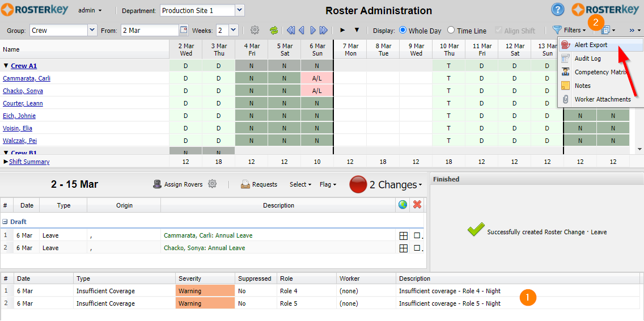The image size is (644, 321).
Task: Open the Department combo box arrow
Action: point(240,10)
